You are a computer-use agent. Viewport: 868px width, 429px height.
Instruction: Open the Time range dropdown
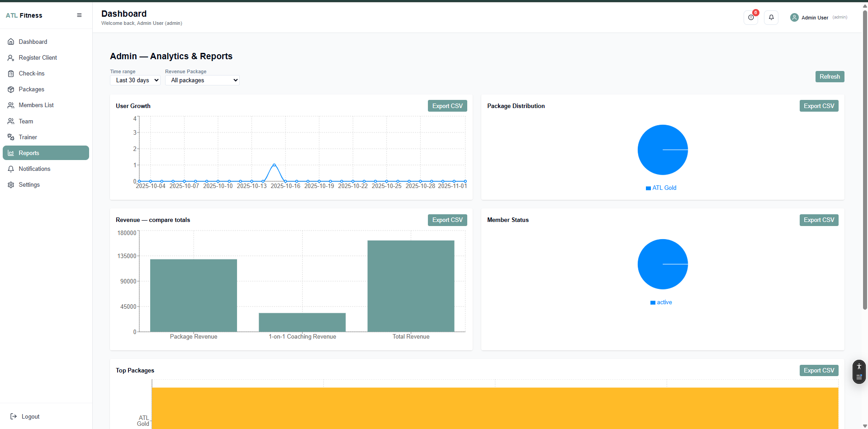(135, 80)
